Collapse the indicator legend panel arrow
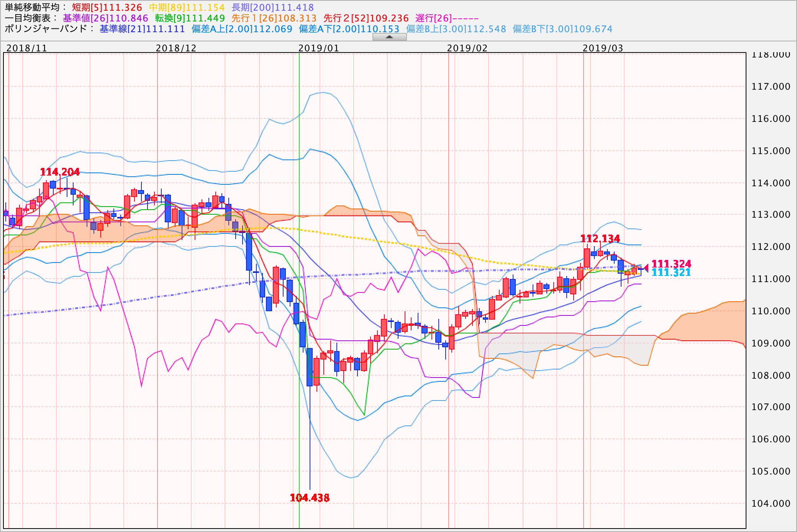Screen dimensions: 797x532 [x=389, y=37]
